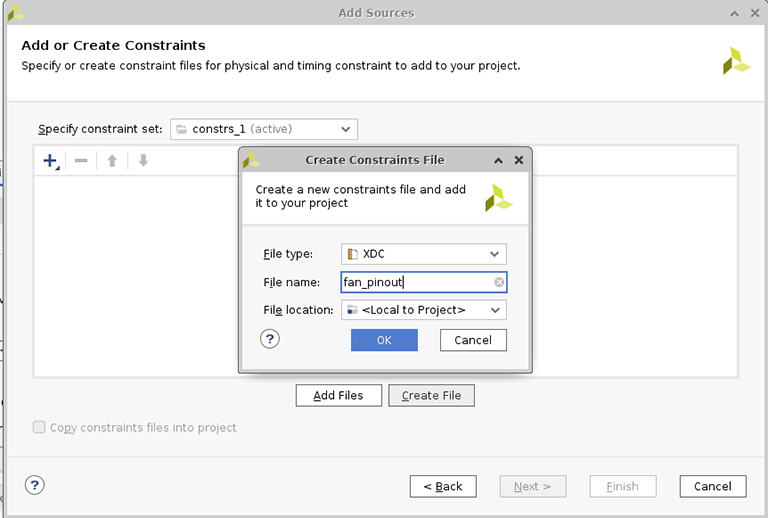
Task: Cancel the Add Sources wizard
Action: click(x=712, y=486)
